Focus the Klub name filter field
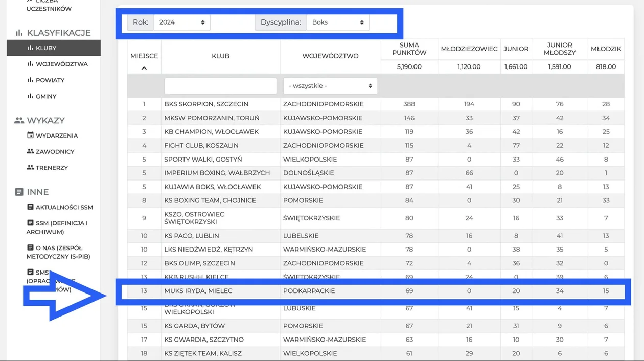The height and width of the screenshot is (361, 644). point(220,86)
